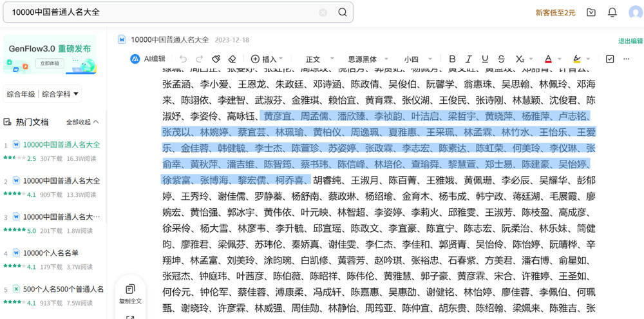
Task: Click 退出编辑 to exit editing
Action: pyautogui.click(x=630, y=41)
